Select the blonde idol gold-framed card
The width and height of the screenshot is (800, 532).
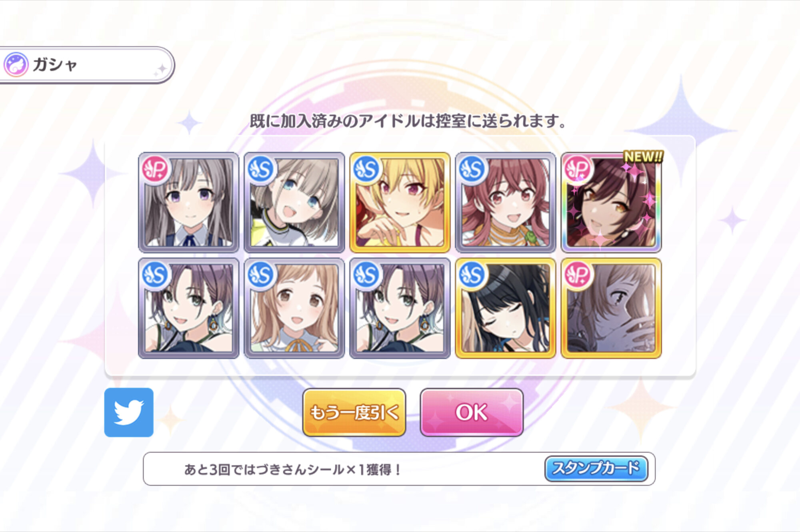pyautogui.click(x=400, y=203)
